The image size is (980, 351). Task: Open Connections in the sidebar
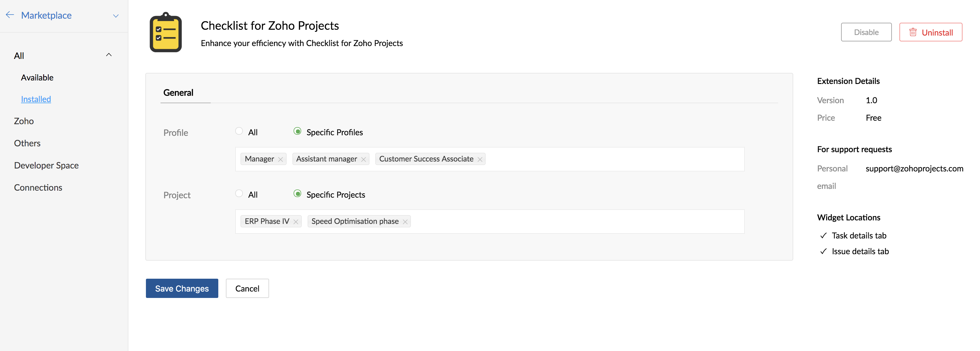[38, 188]
